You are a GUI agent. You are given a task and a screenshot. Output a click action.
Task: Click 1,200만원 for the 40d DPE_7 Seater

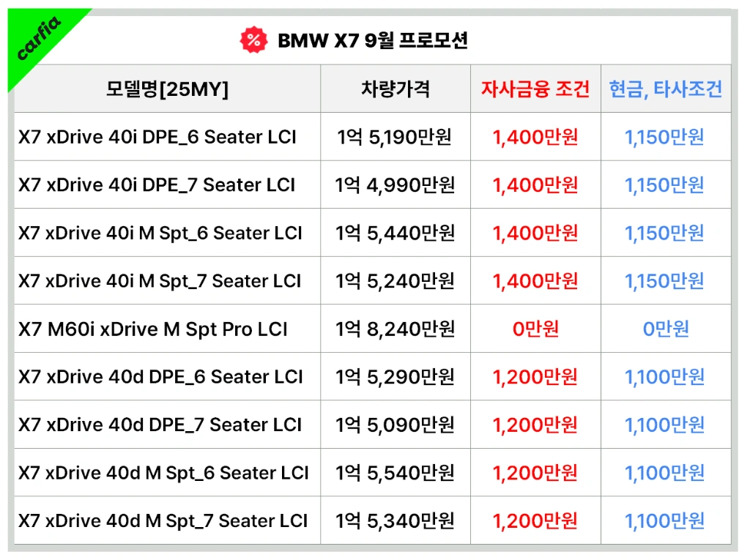coord(535,425)
